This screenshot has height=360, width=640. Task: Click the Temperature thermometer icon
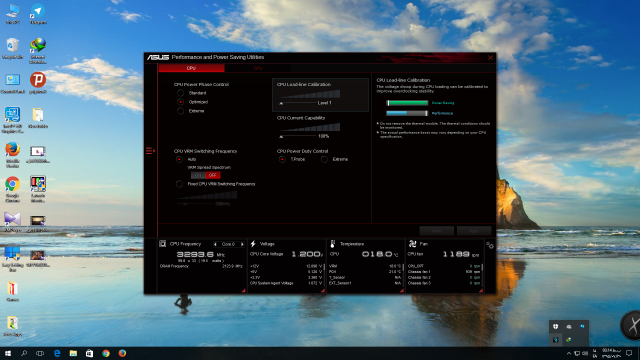coord(333,244)
